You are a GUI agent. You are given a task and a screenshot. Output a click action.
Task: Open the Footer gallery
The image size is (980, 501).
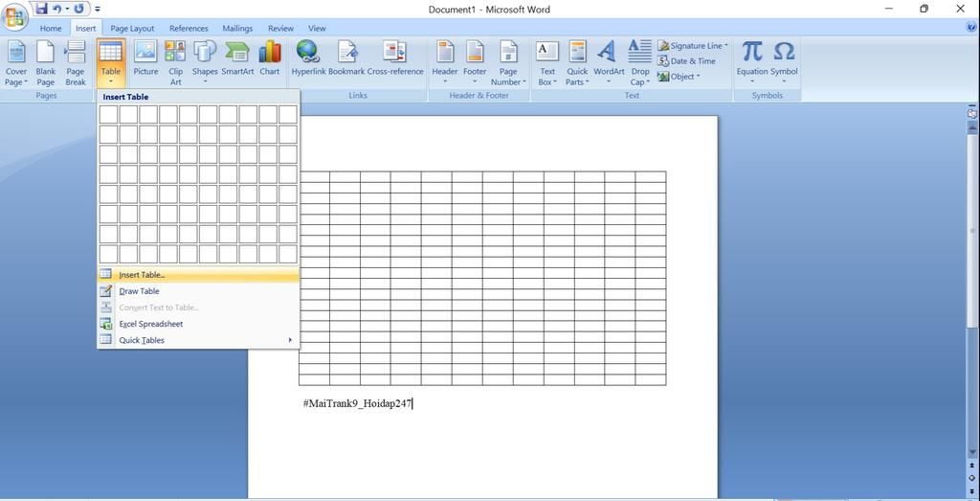(x=475, y=63)
